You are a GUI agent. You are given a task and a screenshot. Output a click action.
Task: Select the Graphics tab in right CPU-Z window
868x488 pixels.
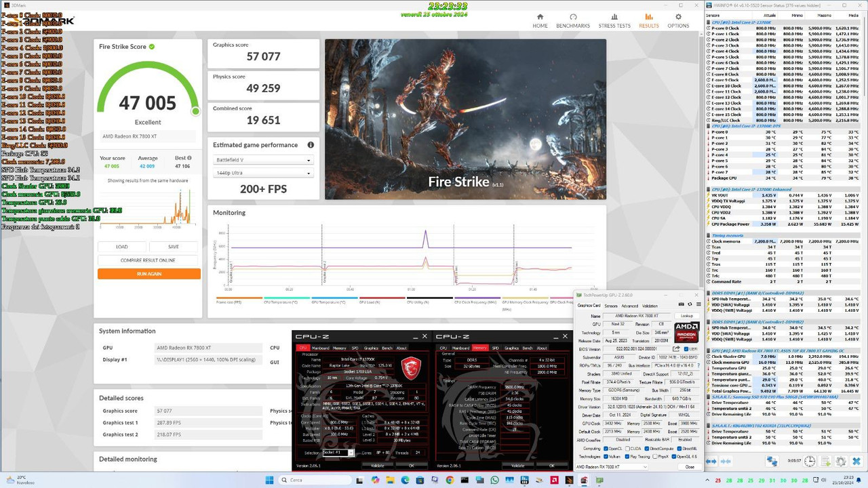click(x=511, y=348)
